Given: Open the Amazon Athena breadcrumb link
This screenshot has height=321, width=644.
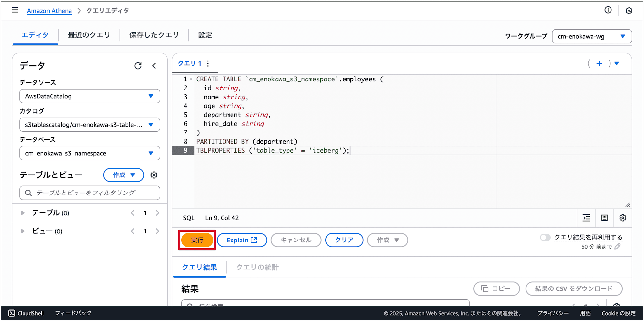Looking at the screenshot, I should [x=49, y=11].
